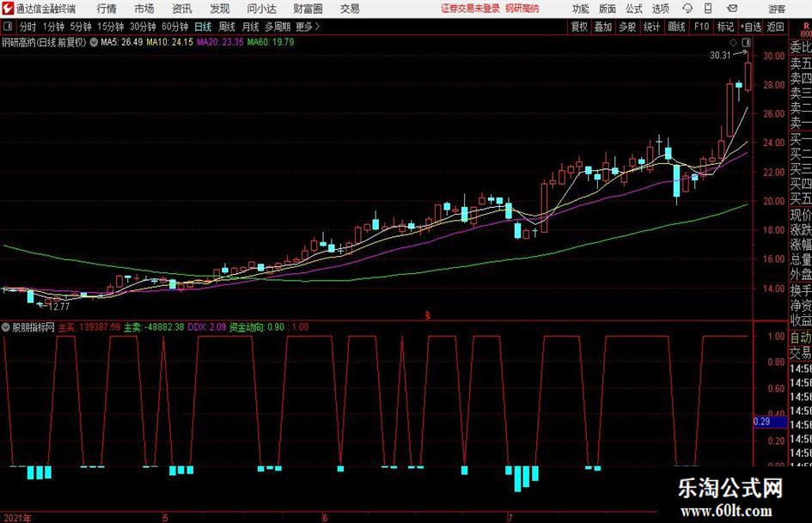This screenshot has width=812, height=523.
Task: Click the 12.77 low price marker
Action: pos(59,307)
